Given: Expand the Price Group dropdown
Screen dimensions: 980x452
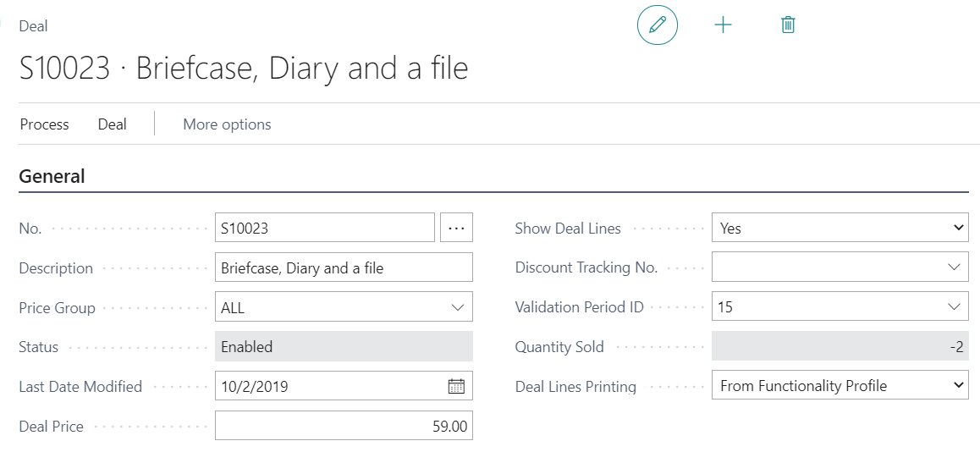Looking at the screenshot, I should coord(458,308).
